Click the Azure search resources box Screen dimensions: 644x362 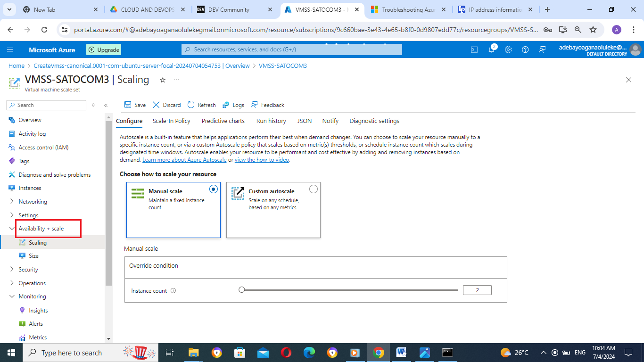click(x=292, y=49)
